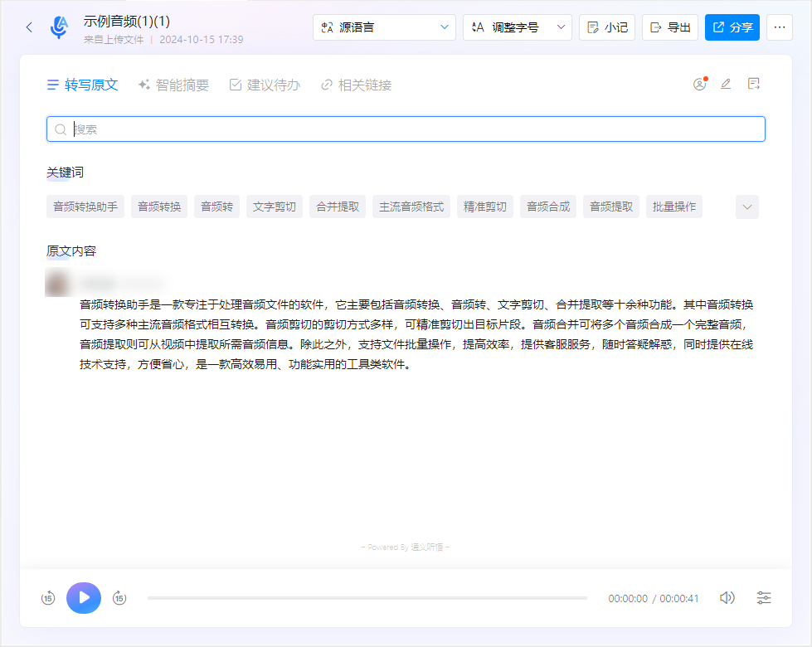Viewport: 812px width, 647px height.
Task: Select the 音频提取 keyword tag
Action: (611, 207)
